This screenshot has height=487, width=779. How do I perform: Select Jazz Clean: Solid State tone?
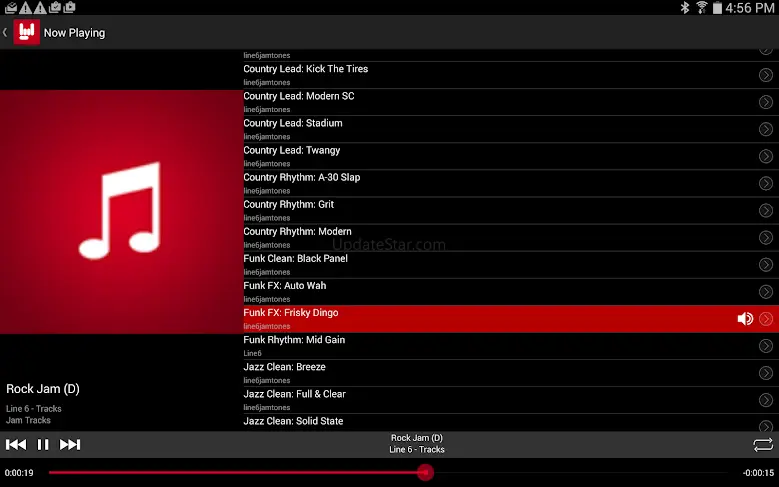[511, 422]
